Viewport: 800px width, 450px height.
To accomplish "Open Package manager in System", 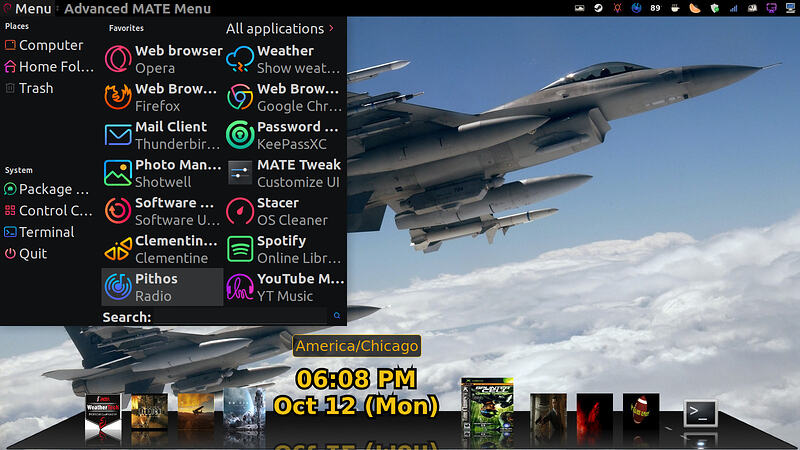I will click(x=47, y=189).
